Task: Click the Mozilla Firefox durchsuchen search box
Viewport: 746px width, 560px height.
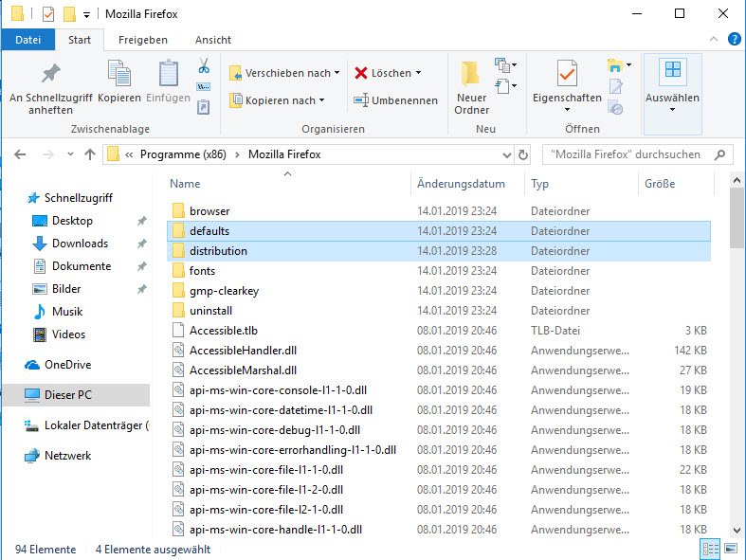Action: pyautogui.click(x=638, y=154)
